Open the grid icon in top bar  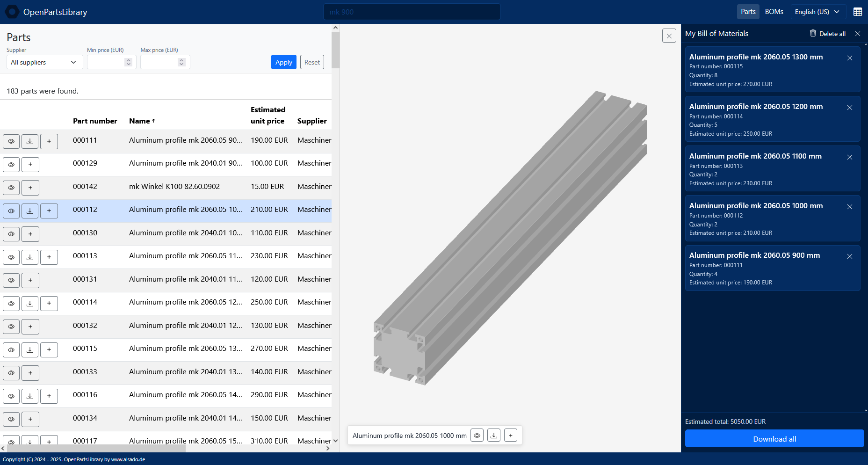[858, 12]
